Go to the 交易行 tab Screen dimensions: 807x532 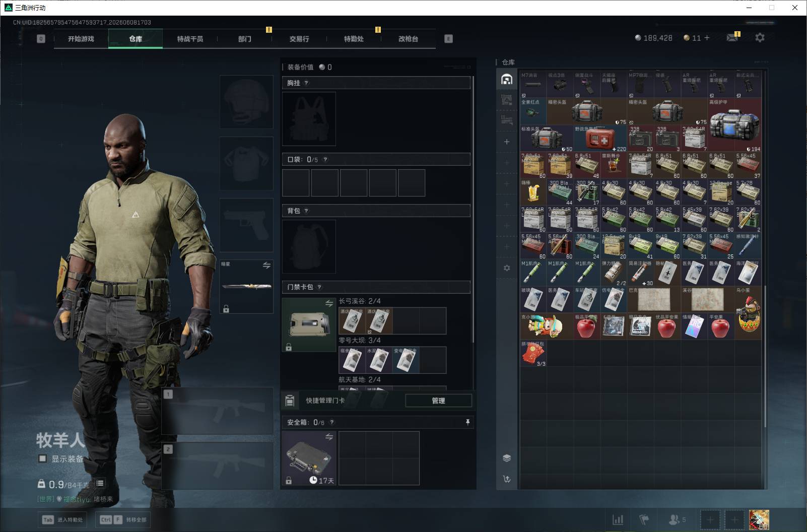coord(299,39)
